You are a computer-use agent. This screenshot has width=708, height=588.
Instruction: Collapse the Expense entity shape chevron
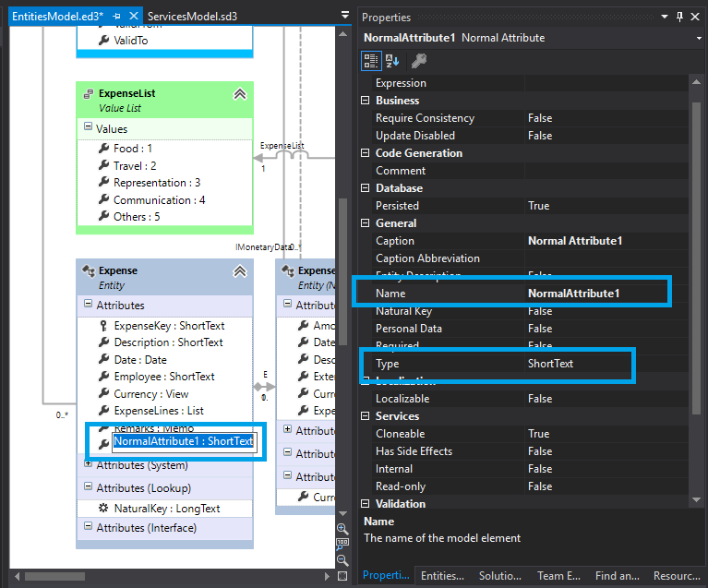[x=240, y=271]
